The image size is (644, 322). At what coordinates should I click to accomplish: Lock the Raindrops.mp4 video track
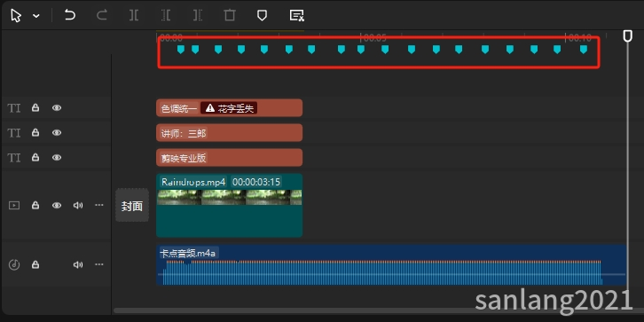tap(35, 205)
